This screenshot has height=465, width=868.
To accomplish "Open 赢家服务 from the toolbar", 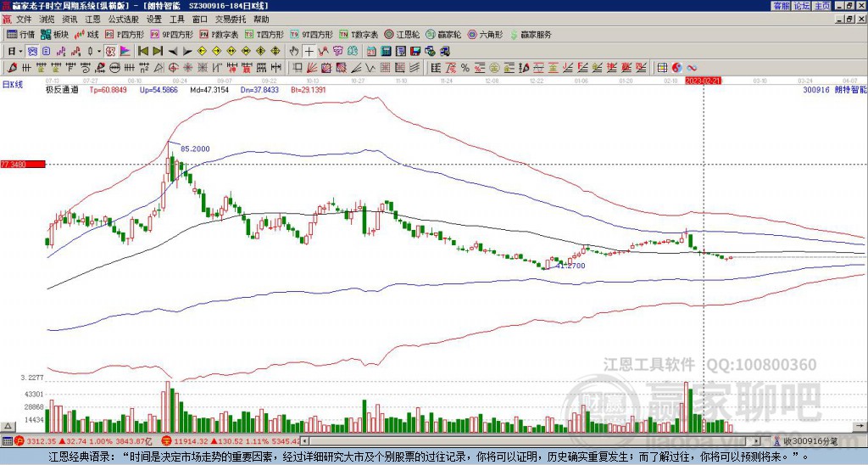I will click(531, 34).
